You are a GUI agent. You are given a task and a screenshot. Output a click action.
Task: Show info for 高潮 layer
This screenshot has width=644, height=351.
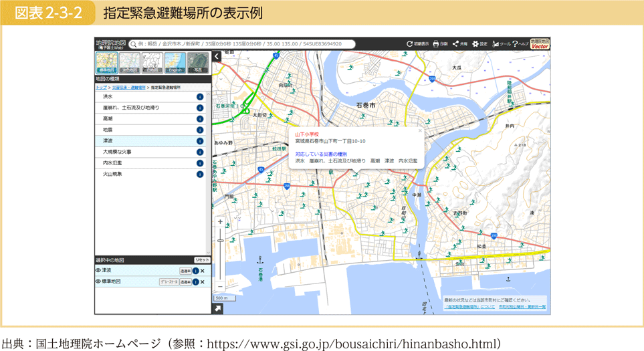200,119
